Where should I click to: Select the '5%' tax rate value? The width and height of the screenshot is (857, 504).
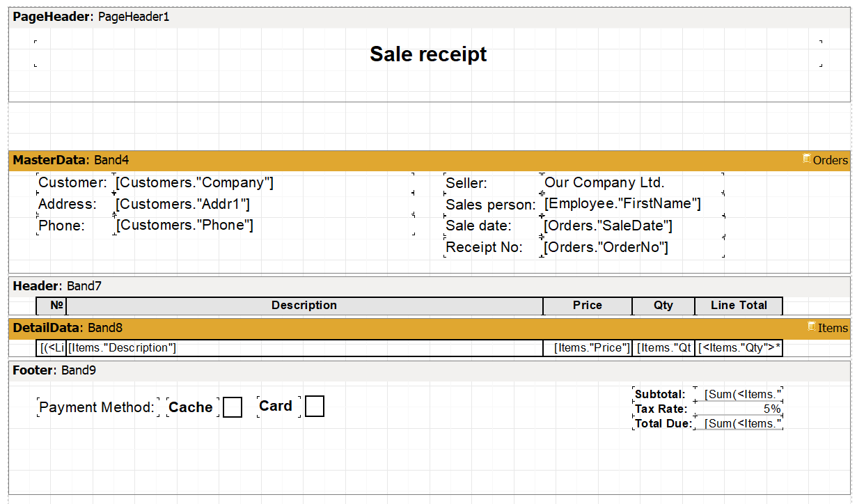pos(739,409)
